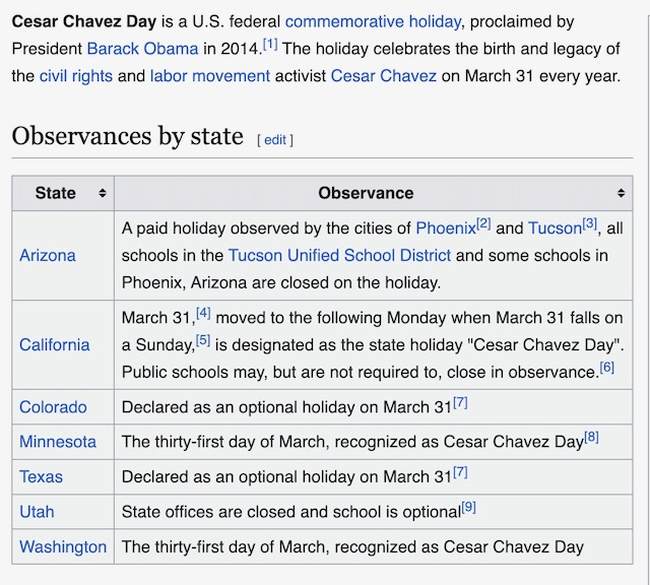Image resolution: width=650 pixels, height=585 pixels.
Task: Open the Arizona state link
Action: (47, 255)
